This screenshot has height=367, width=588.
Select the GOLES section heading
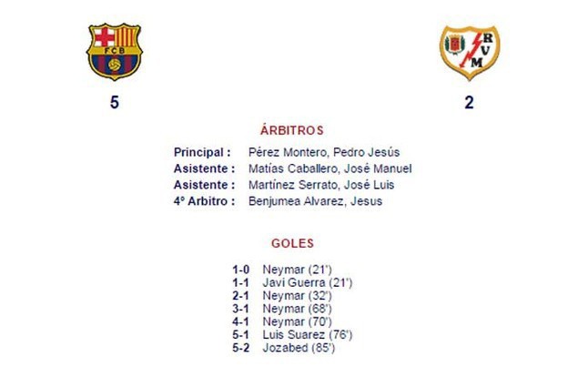click(x=292, y=244)
